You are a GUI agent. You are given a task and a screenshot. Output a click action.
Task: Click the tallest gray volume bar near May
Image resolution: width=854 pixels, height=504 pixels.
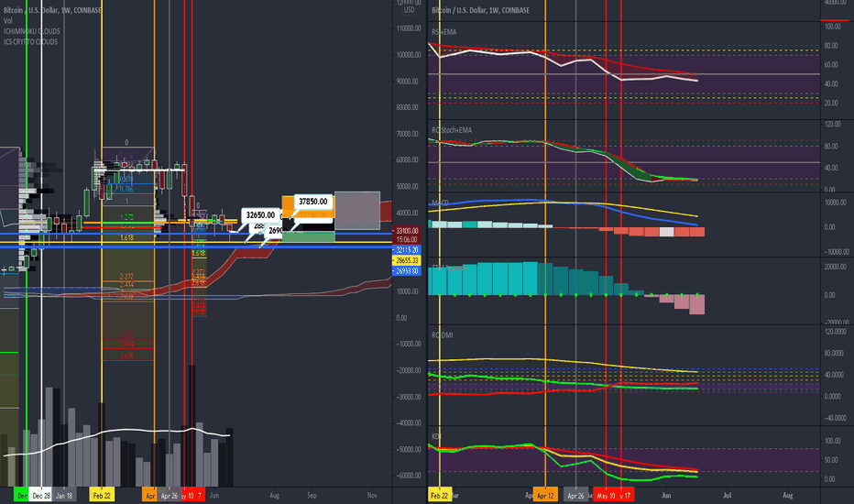pyautogui.click(x=192, y=426)
